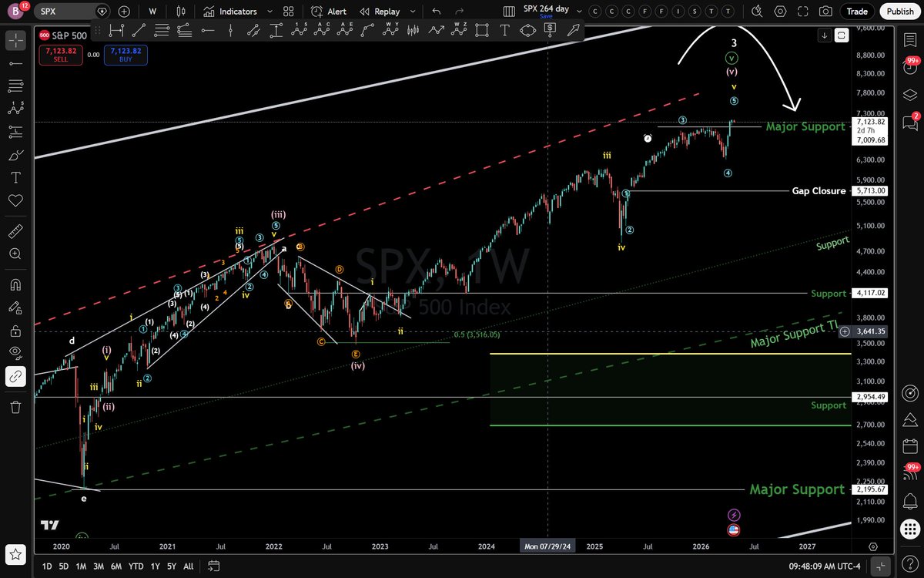Viewport: 924px width, 578px height.
Task: Pick the Elliott double combo WXY tool
Action: 390,31
